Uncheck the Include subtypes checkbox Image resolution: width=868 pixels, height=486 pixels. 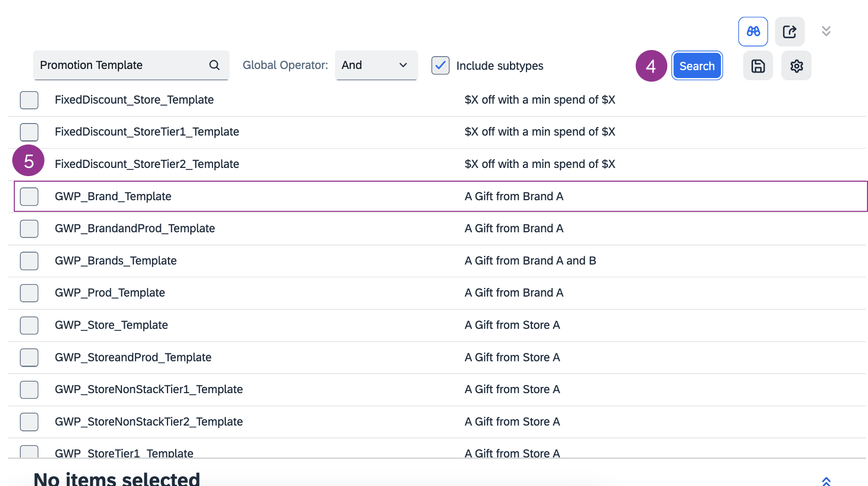coord(440,66)
